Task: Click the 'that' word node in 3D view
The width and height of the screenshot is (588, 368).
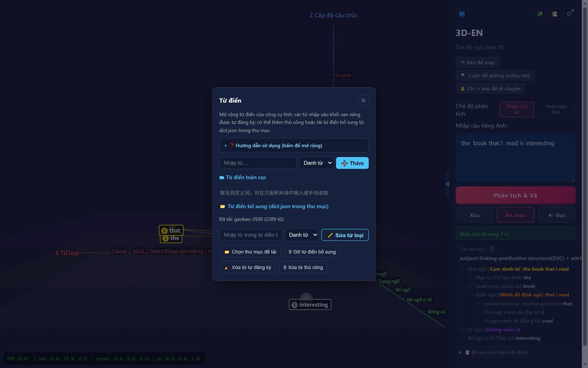Action: coord(171,231)
